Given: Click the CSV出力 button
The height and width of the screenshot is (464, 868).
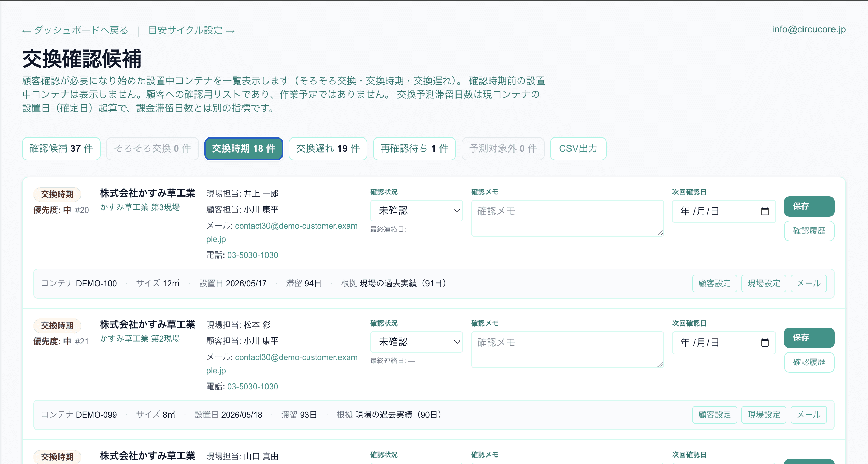Looking at the screenshot, I should click(x=578, y=148).
